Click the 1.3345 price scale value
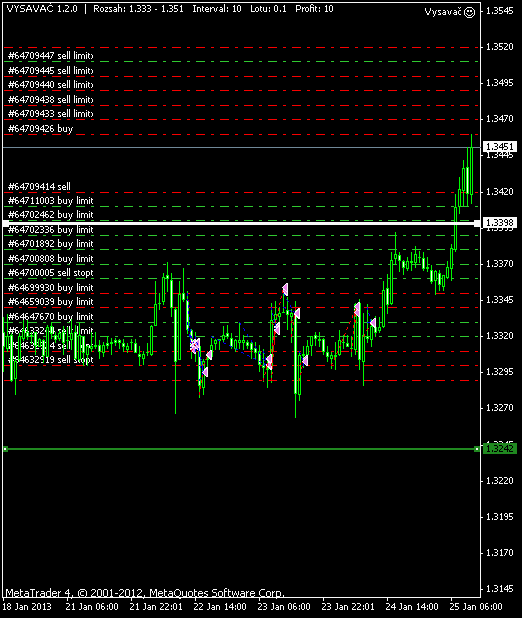The height and width of the screenshot is (618, 522). (500, 300)
